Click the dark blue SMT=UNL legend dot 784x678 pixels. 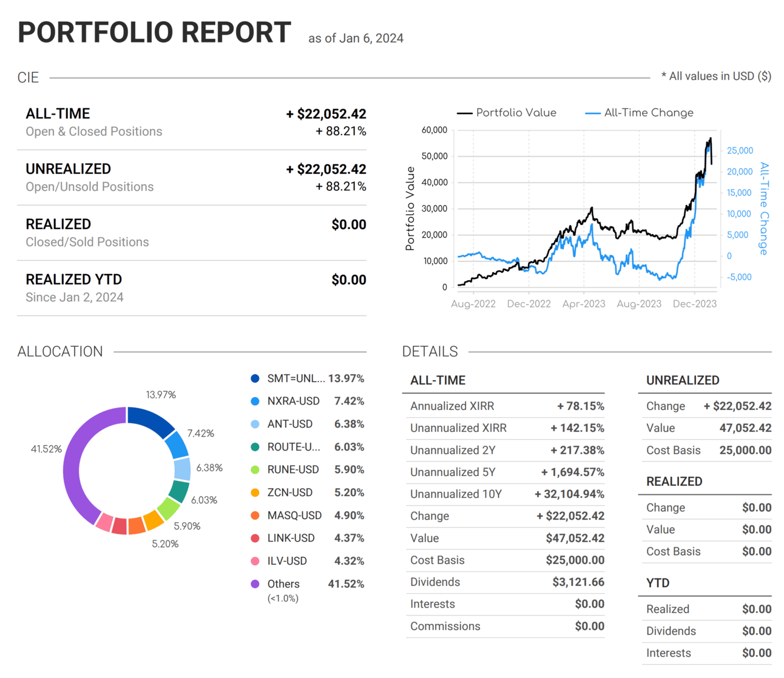coord(255,378)
